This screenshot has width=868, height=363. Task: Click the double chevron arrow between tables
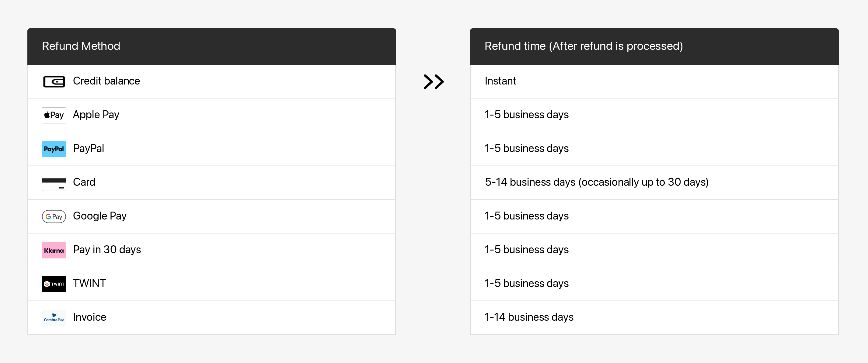click(433, 81)
